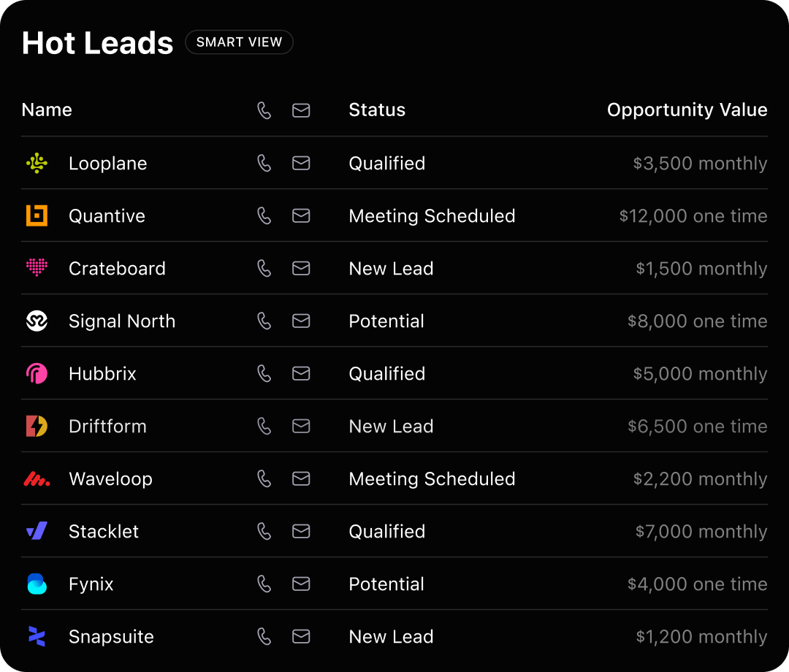Open the Looplane lead name
Viewport: 789px width, 672px height.
[x=107, y=164]
